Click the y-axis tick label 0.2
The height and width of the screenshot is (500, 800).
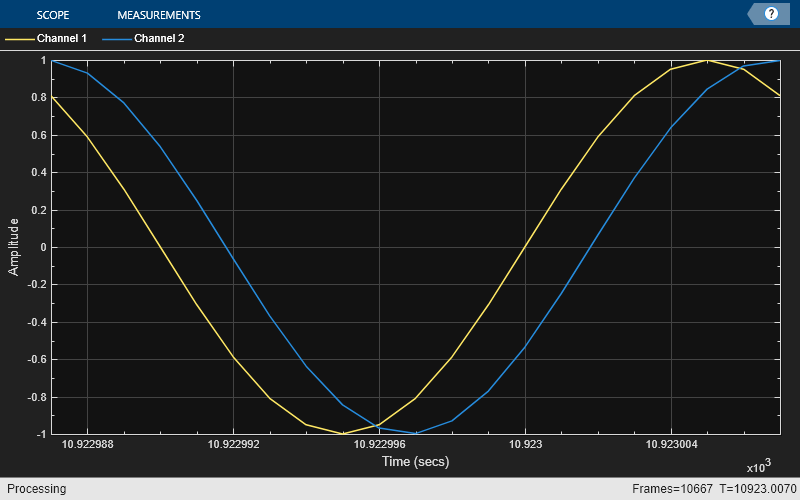click(39, 210)
